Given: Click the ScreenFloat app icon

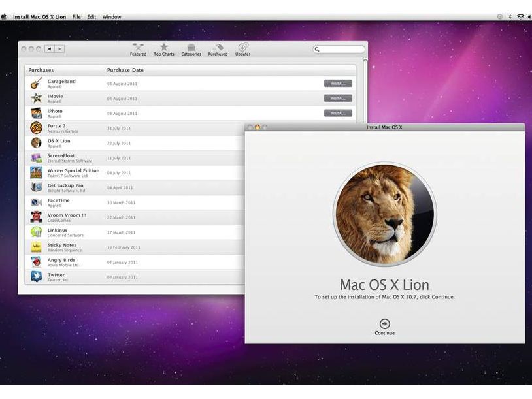Looking at the screenshot, I should click(36, 157).
